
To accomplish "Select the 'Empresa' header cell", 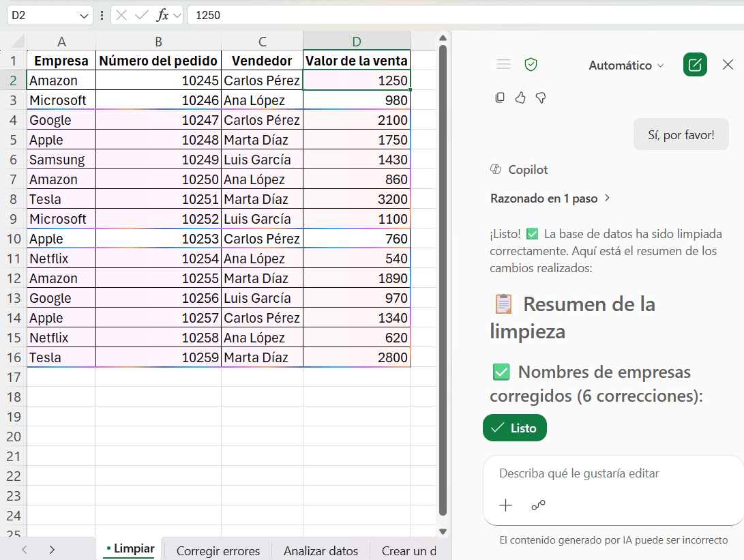I will coord(61,61).
